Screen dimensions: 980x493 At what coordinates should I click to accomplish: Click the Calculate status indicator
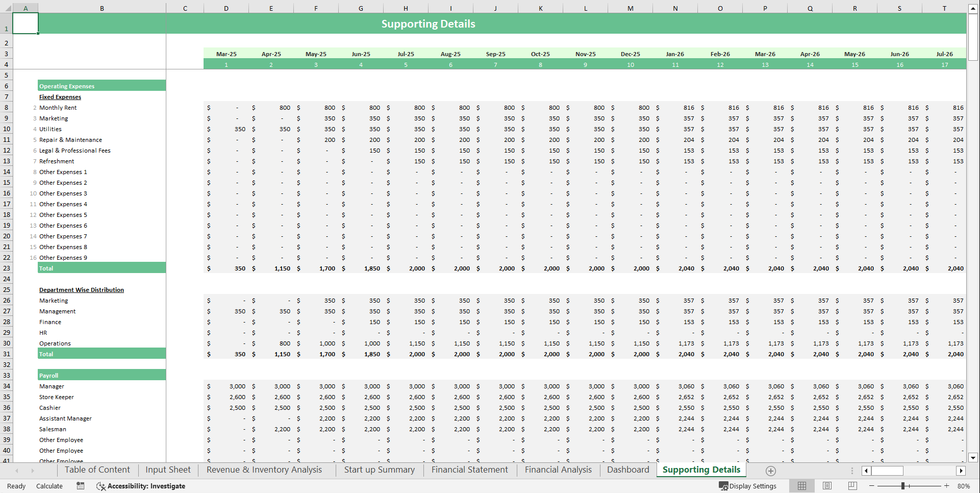49,486
